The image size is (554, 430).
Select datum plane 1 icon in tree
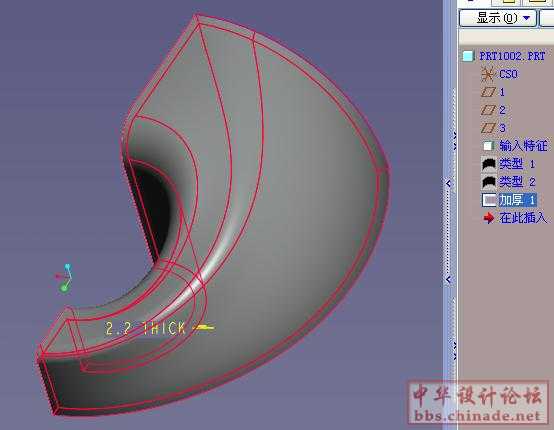click(x=488, y=92)
